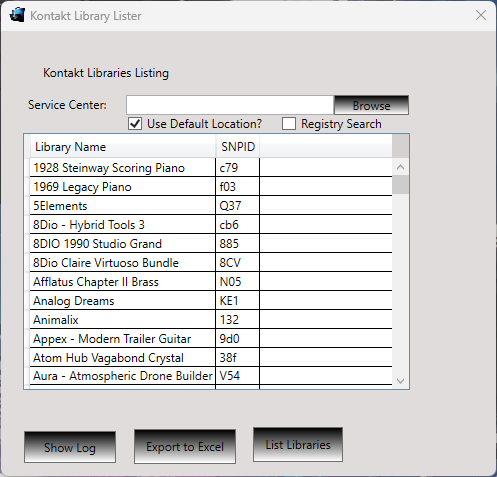Click the SNPID cell 8CV
Image resolution: width=497 pixels, height=477 pixels.
pos(238,262)
